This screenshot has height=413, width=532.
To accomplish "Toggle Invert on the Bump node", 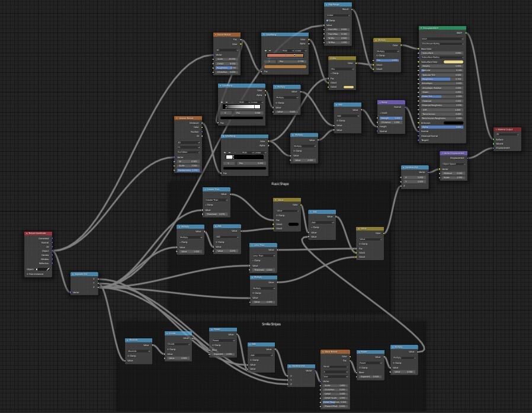I will tap(380, 113).
